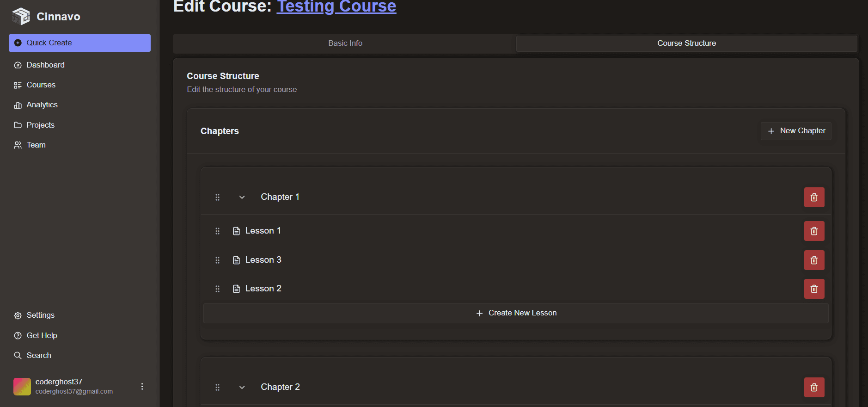Collapse Chapter 2 using its chevron
Screen dimensions: 868x407
(242, 388)
